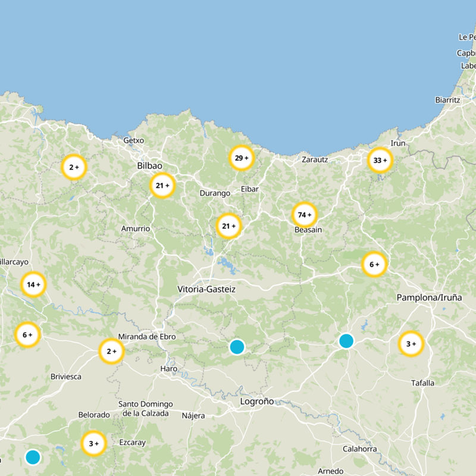476x476 pixels.
Task: Click the Zarautz label
Action: tap(315, 159)
